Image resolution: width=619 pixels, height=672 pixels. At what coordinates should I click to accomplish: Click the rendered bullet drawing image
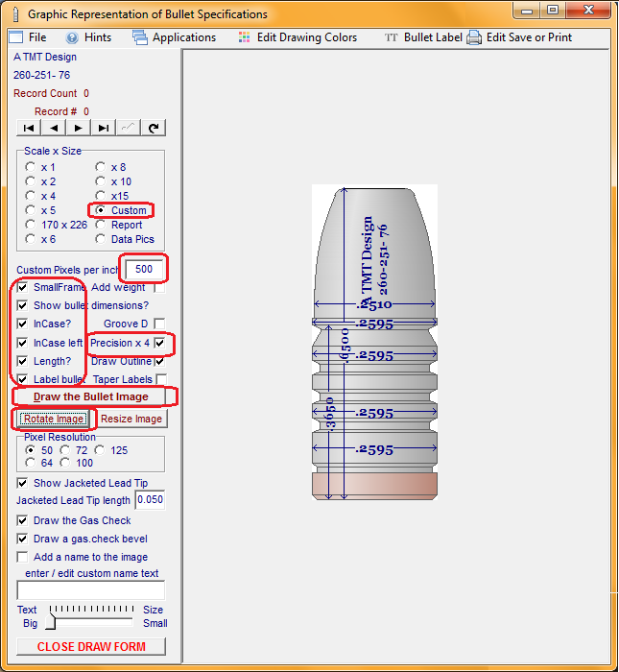(x=375, y=343)
